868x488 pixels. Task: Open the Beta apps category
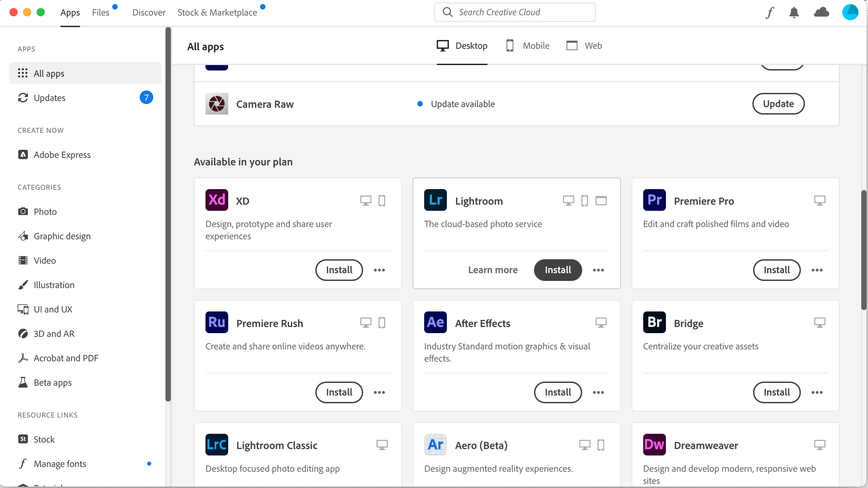(x=85, y=382)
